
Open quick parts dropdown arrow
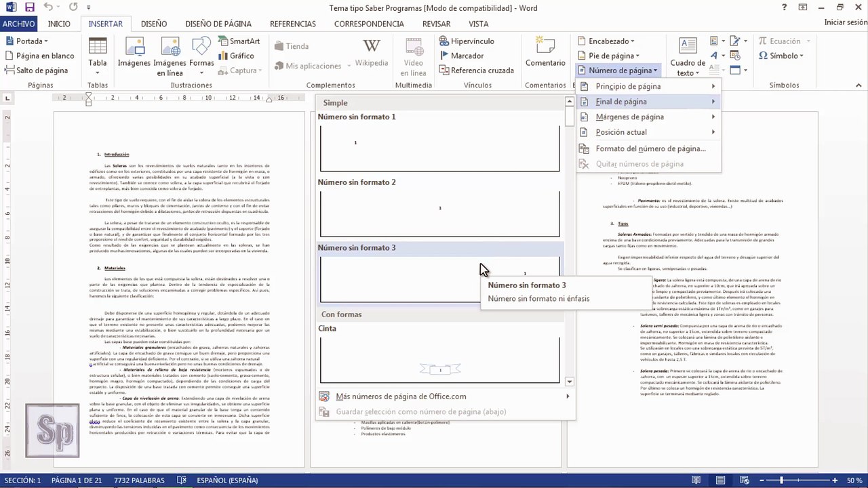(x=725, y=41)
